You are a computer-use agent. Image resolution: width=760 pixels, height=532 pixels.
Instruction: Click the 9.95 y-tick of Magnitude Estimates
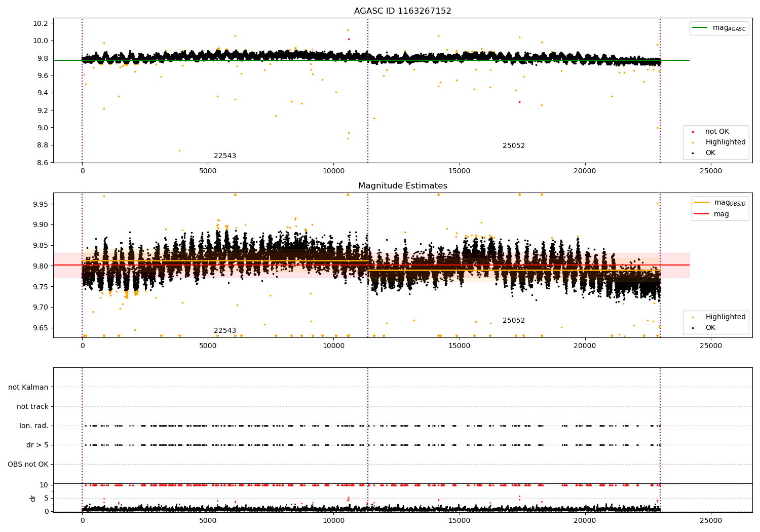[x=41, y=204]
